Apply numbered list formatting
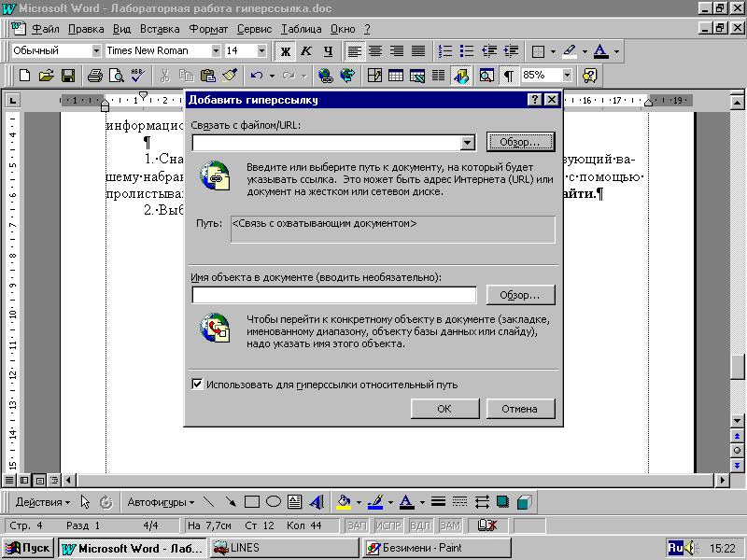The height and width of the screenshot is (560, 747). pos(445,51)
